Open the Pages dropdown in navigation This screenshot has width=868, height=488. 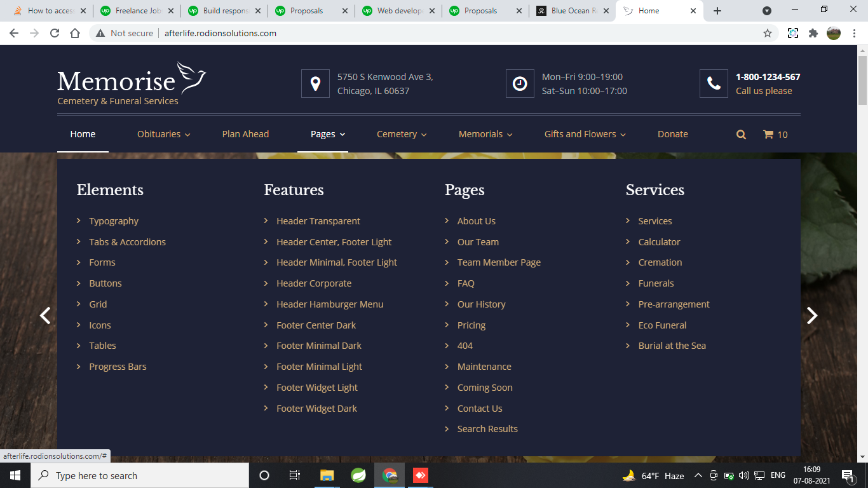coord(328,134)
